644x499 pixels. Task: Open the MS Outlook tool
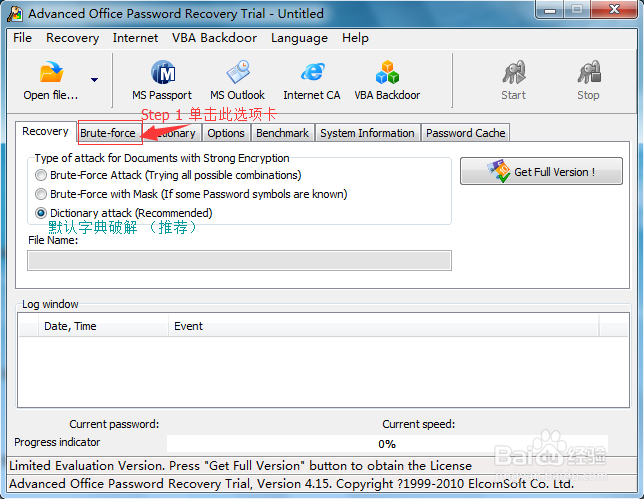coord(237,80)
